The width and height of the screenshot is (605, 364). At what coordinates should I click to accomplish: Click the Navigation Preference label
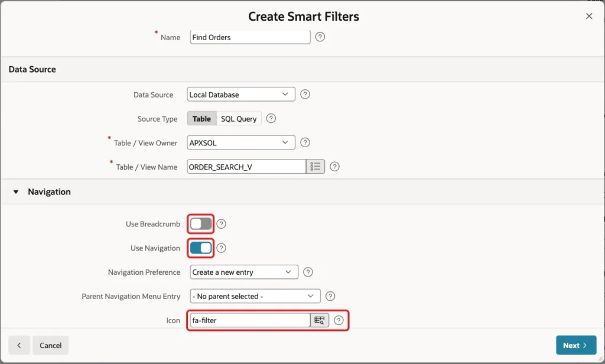(144, 272)
